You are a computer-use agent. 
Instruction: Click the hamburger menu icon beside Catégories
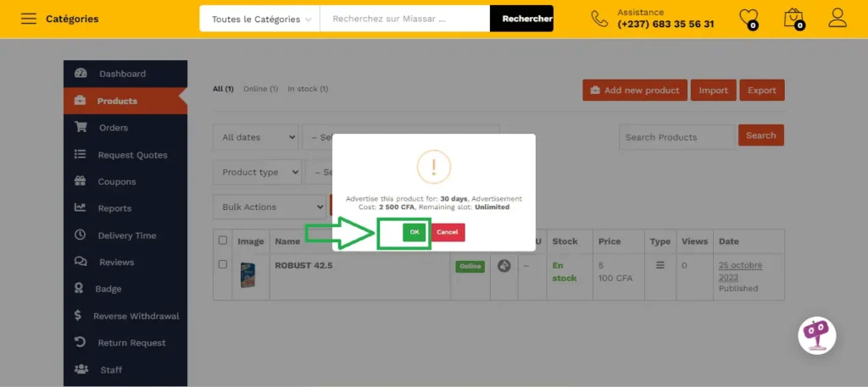(29, 19)
